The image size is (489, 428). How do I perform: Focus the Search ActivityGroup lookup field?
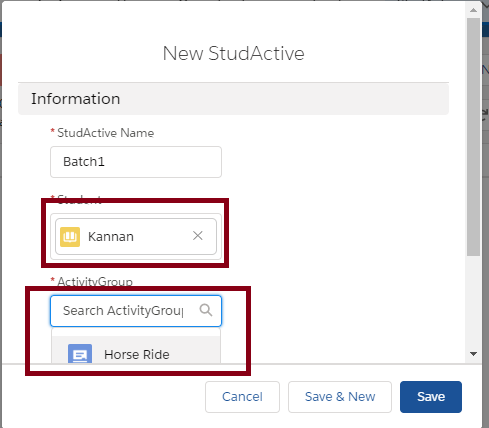pos(136,311)
